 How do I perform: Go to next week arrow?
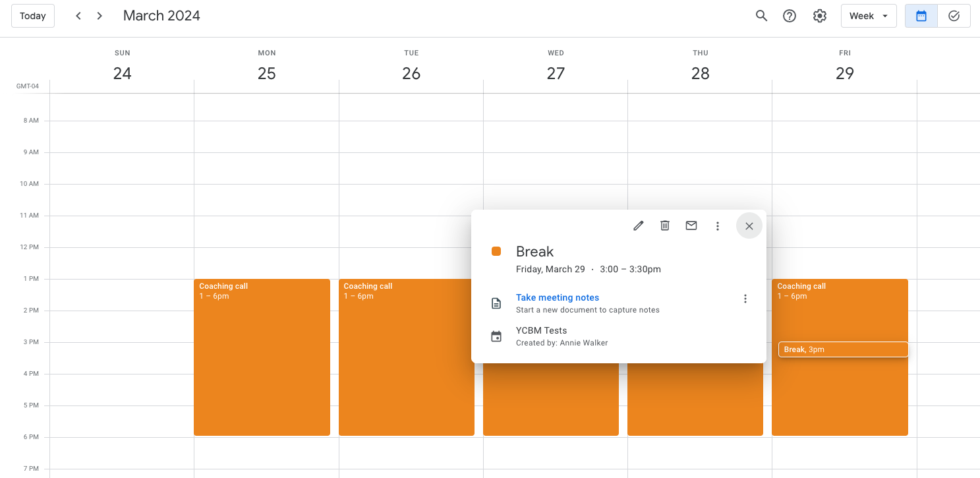(100, 16)
